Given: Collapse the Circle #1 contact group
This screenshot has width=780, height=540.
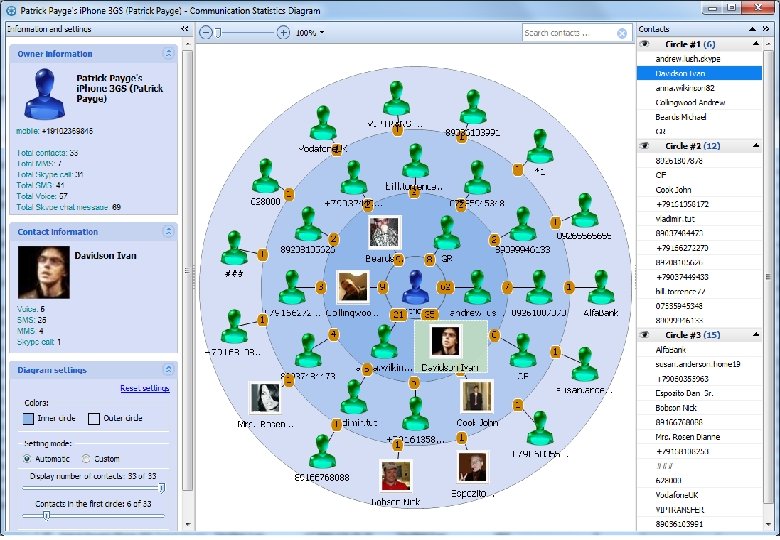Looking at the screenshot, I should pos(756,44).
